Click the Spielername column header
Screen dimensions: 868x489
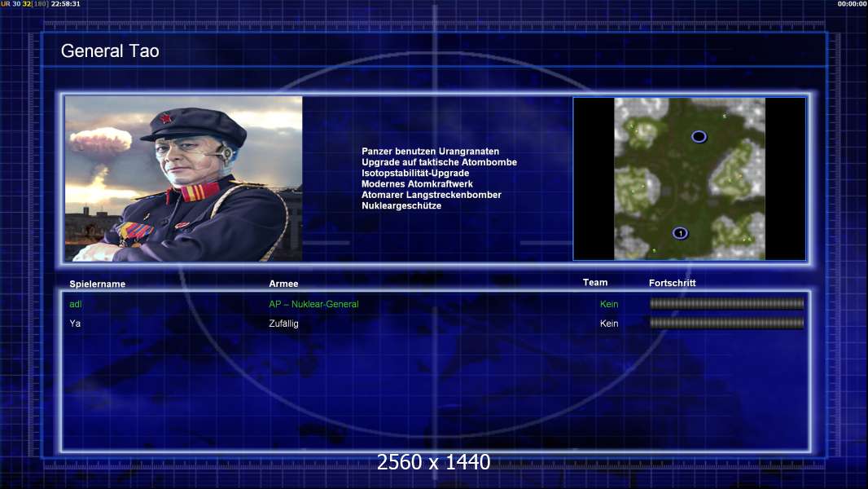click(98, 284)
